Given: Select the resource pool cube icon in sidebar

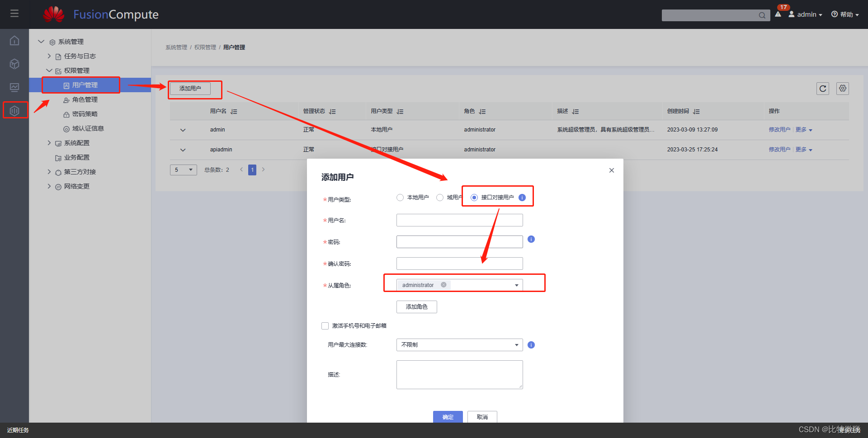Looking at the screenshot, I should (14, 64).
